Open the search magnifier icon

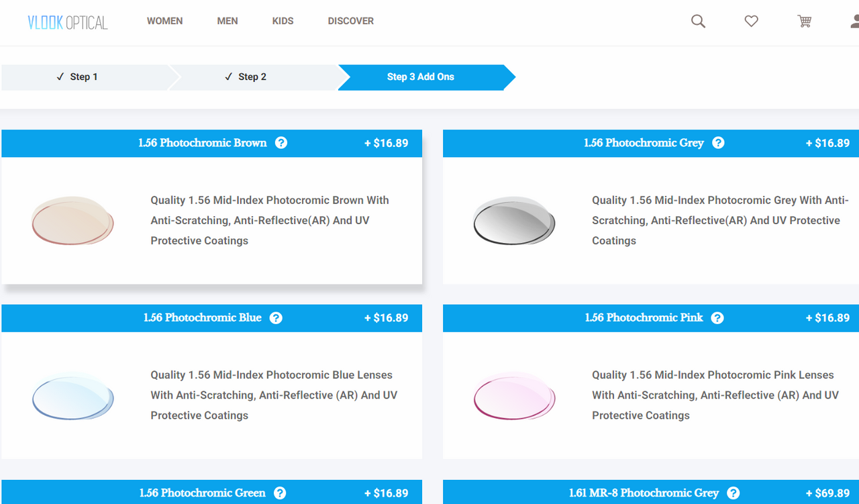point(699,21)
